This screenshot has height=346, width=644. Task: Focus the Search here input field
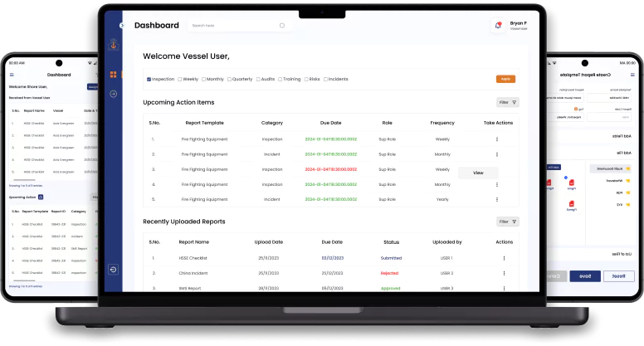(x=240, y=26)
